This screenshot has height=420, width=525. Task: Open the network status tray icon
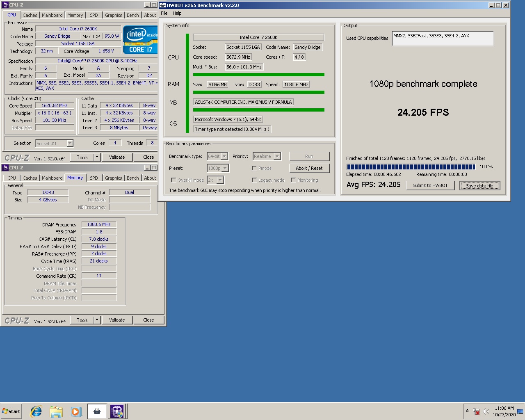pyautogui.click(x=476, y=411)
